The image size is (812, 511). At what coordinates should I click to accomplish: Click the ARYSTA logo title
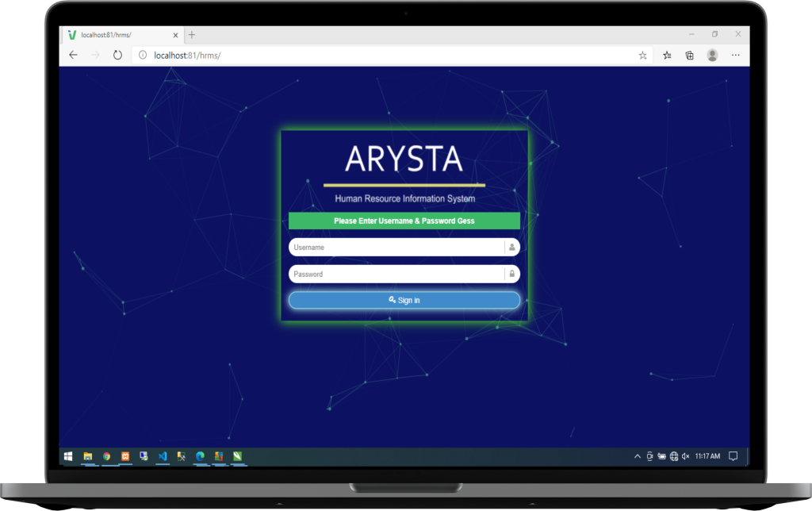pos(404,159)
